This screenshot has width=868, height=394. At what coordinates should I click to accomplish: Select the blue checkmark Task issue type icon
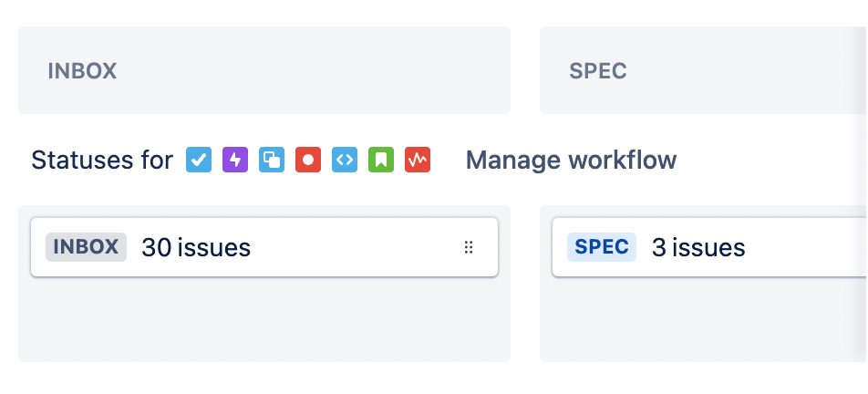[x=199, y=160]
